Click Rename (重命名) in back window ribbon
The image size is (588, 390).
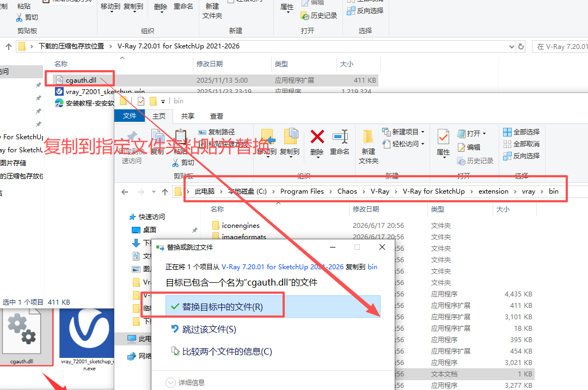[183, 7]
